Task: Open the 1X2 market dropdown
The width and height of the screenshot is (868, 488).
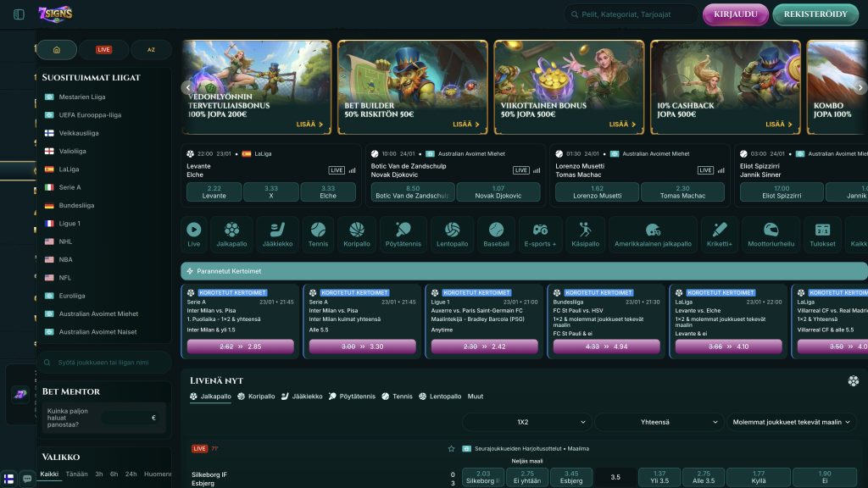Action: (x=526, y=422)
